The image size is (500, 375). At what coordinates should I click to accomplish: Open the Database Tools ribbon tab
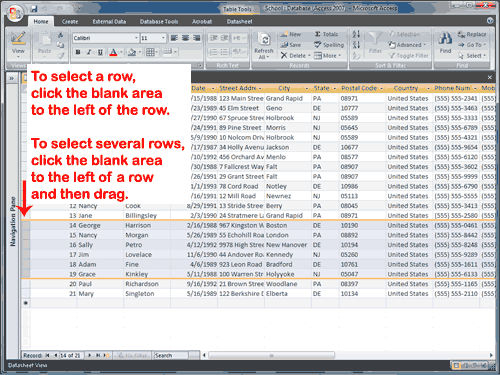(x=159, y=21)
